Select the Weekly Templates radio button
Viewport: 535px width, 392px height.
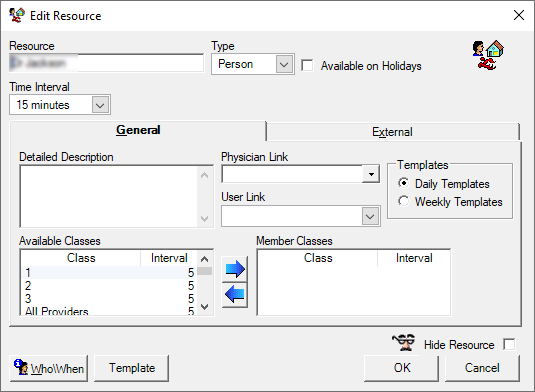(x=404, y=201)
